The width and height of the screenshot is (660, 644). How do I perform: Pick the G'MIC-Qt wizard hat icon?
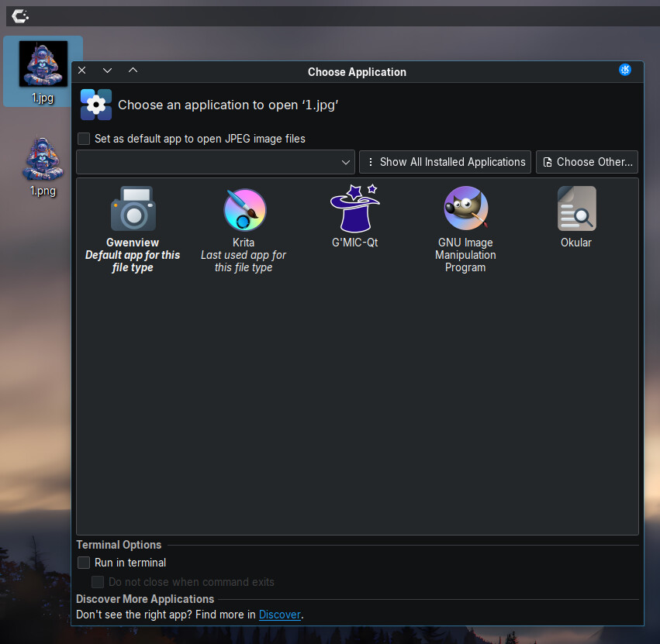(x=354, y=208)
